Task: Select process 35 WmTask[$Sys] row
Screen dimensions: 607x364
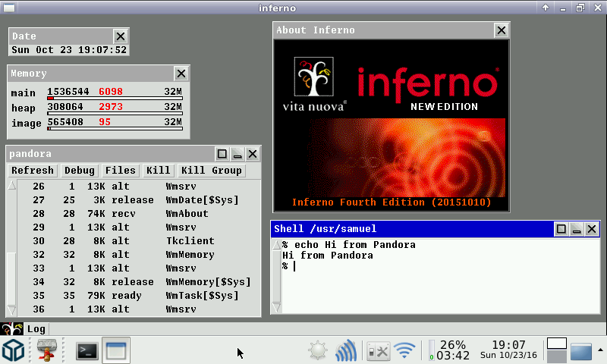Action: 139,296
